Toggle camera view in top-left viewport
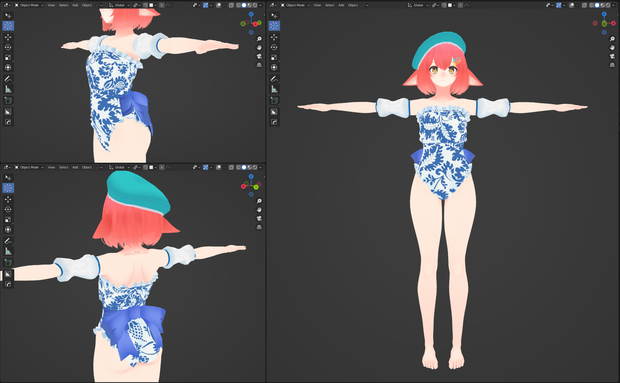Screen dimensions: 620x383 (x=259, y=56)
